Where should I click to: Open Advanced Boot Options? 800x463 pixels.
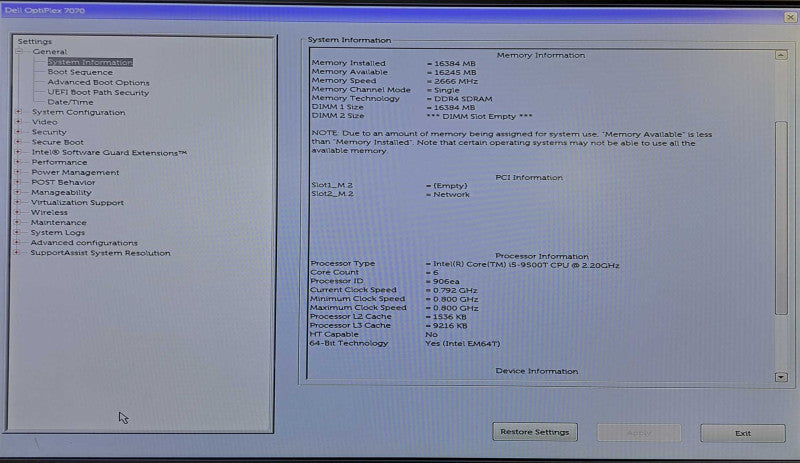click(98, 82)
